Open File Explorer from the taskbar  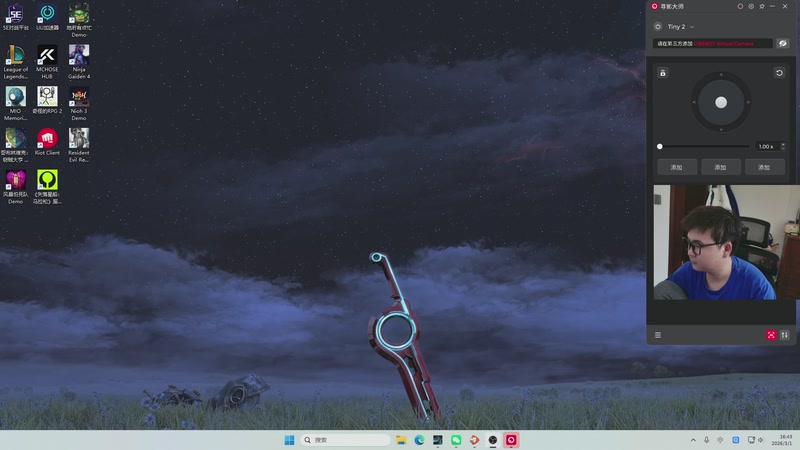(401, 440)
